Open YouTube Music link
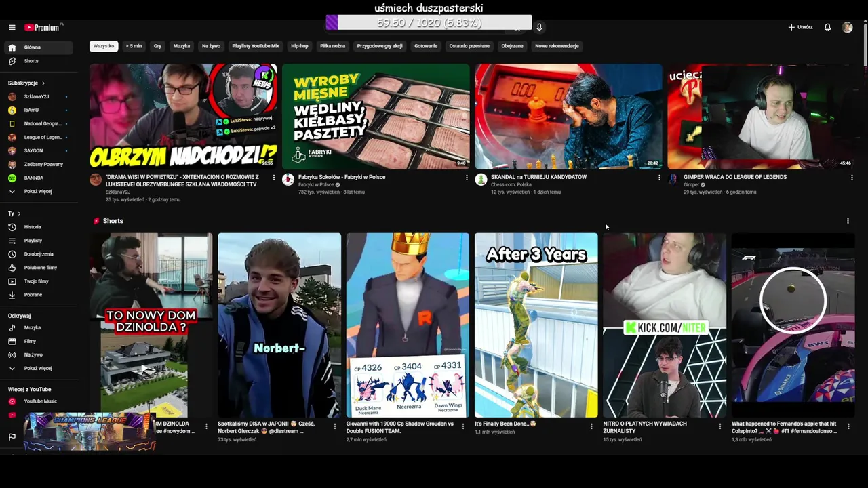This screenshot has width=868, height=488. tap(38, 401)
